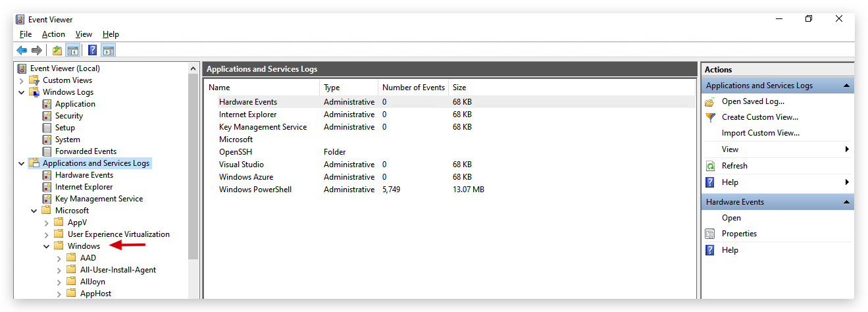Click Open under Hardware Events actions
The height and width of the screenshot is (312, 868).
click(731, 218)
